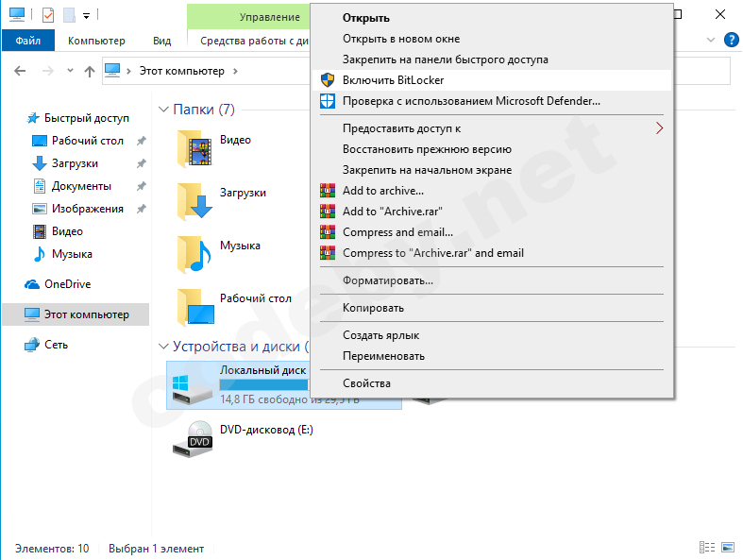The height and width of the screenshot is (560, 743).
Task: Click the pin icon next to Рабочий стол
Action: [x=142, y=141]
